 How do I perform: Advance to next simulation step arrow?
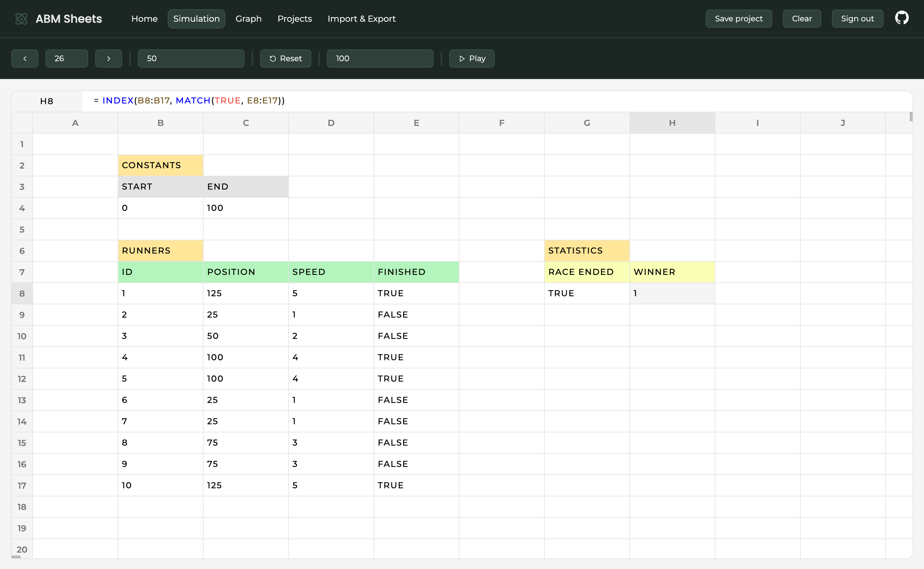point(108,59)
